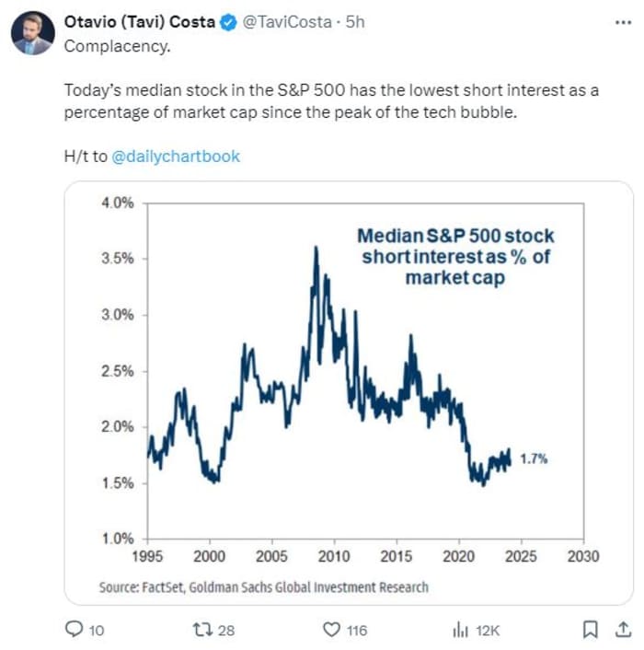Open the reply comment icon
Image resolution: width=644 pixels, height=650 pixels.
click(x=75, y=629)
